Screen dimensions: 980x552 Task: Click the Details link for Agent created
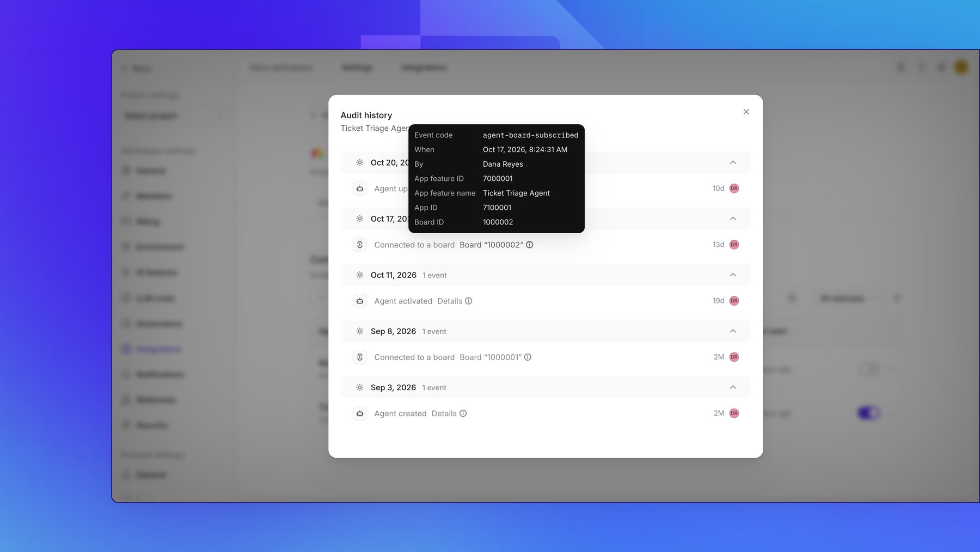click(444, 414)
